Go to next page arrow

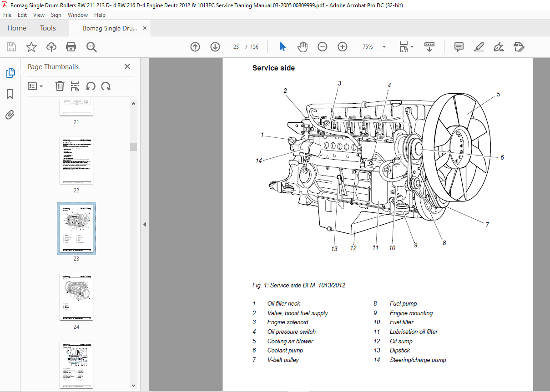coord(215,47)
